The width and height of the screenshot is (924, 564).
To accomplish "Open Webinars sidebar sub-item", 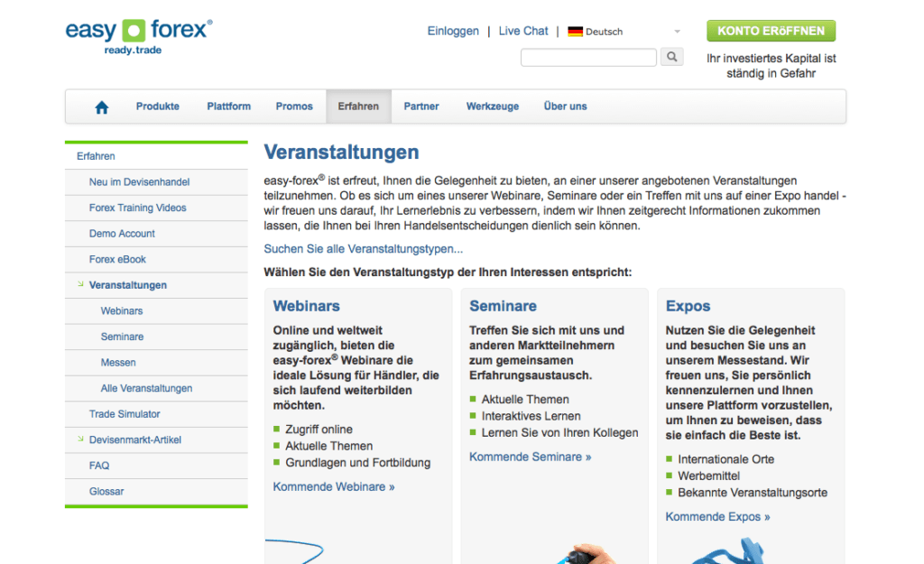I will click(x=122, y=311).
